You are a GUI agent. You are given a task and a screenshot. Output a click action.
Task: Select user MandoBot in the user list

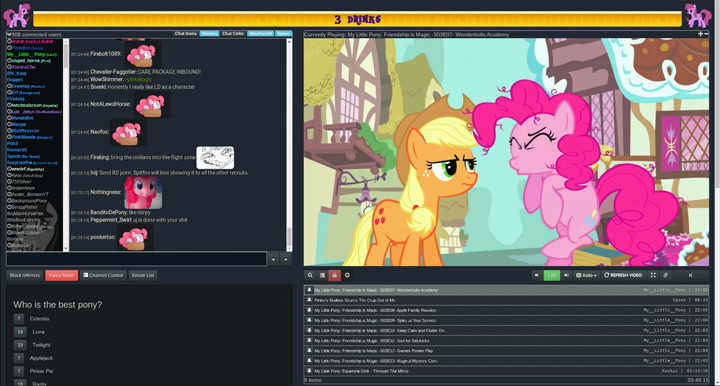[x=22, y=118]
